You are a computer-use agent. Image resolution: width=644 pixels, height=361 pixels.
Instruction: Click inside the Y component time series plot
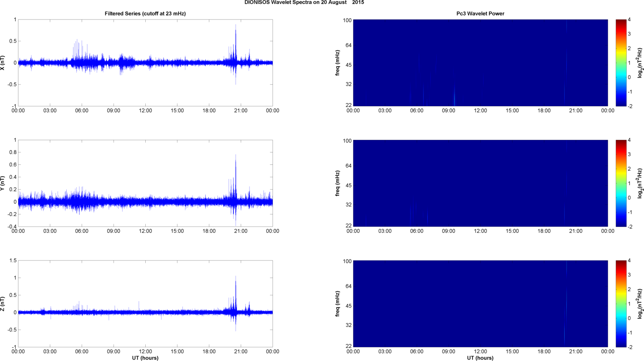145,183
